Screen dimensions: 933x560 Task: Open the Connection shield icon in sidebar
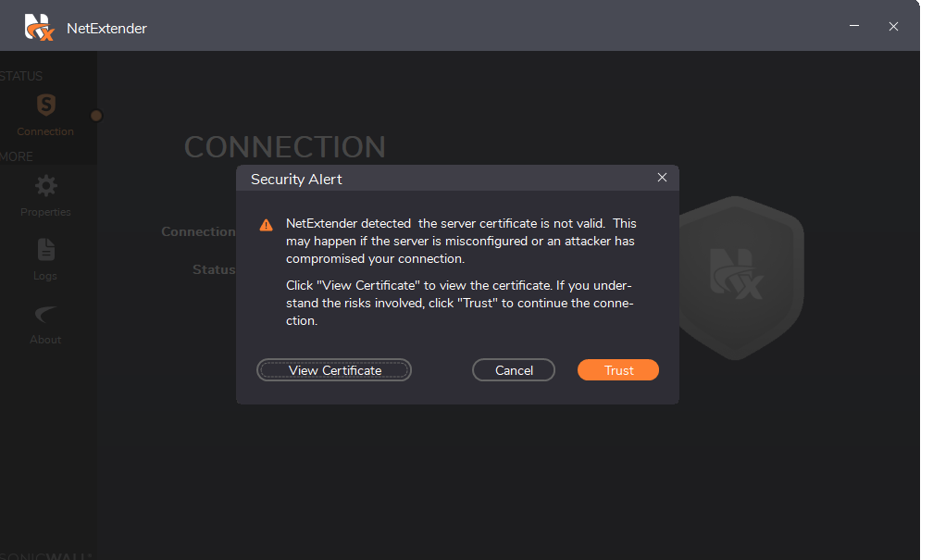click(46, 106)
